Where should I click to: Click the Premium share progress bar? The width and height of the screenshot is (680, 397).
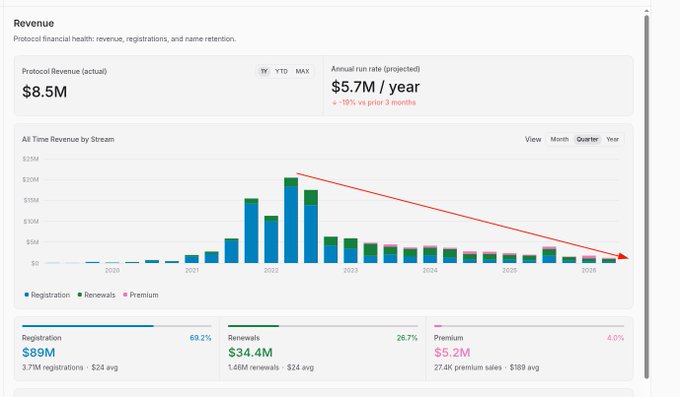529,326
